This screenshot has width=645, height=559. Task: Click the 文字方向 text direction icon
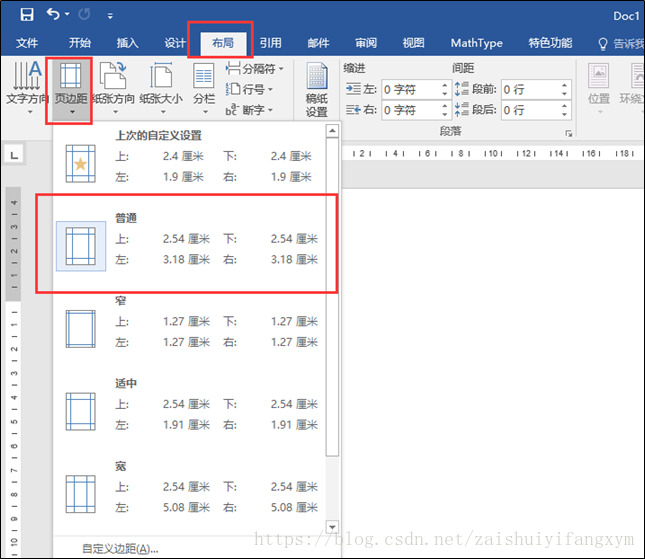pyautogui.click(x=27, y=75)
